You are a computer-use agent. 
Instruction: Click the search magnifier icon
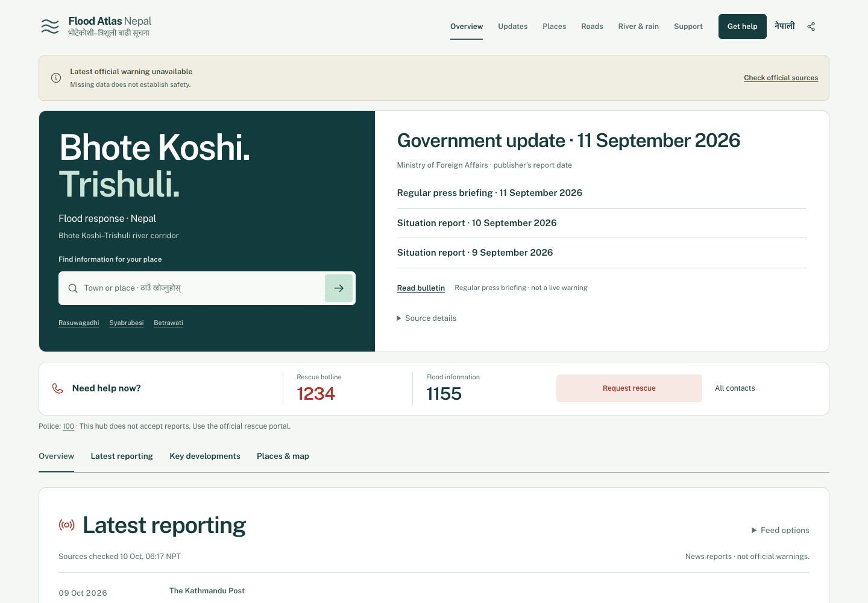click(x=73, y=288)
